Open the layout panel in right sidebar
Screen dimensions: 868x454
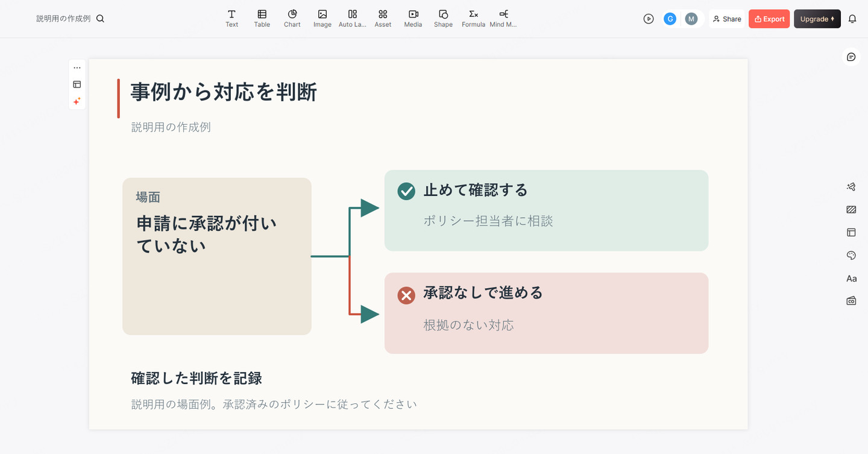(851, 232)
